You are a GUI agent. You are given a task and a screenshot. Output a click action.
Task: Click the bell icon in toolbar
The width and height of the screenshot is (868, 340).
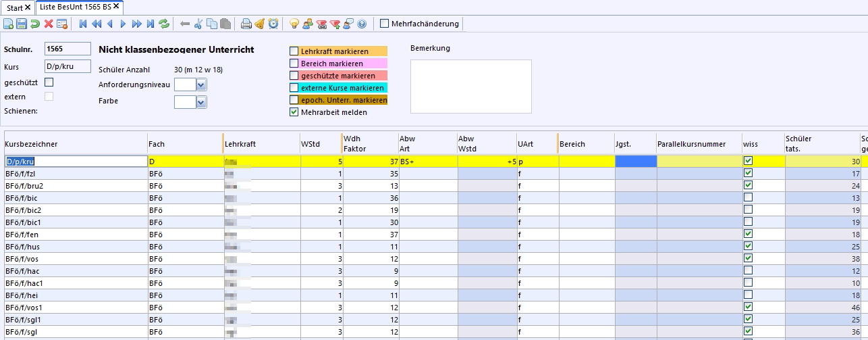tap(260, 24)
